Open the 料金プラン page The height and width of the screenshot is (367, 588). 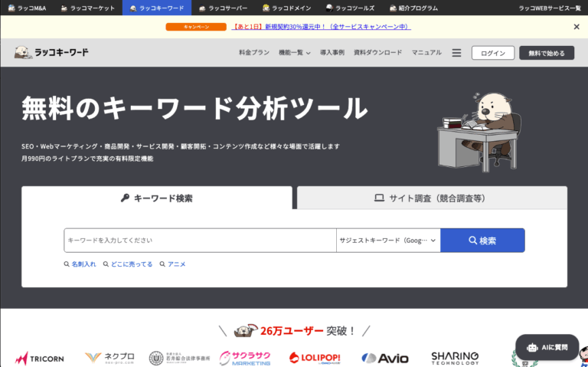254,53
